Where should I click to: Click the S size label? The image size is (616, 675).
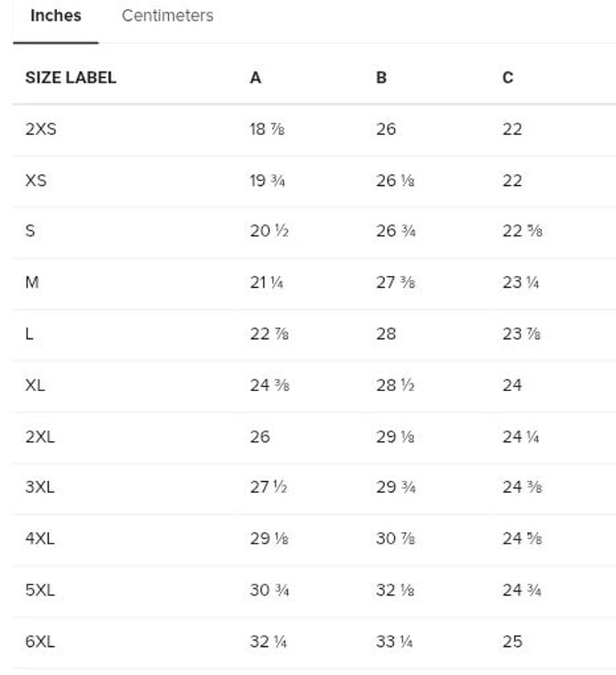tap(30, 231)
